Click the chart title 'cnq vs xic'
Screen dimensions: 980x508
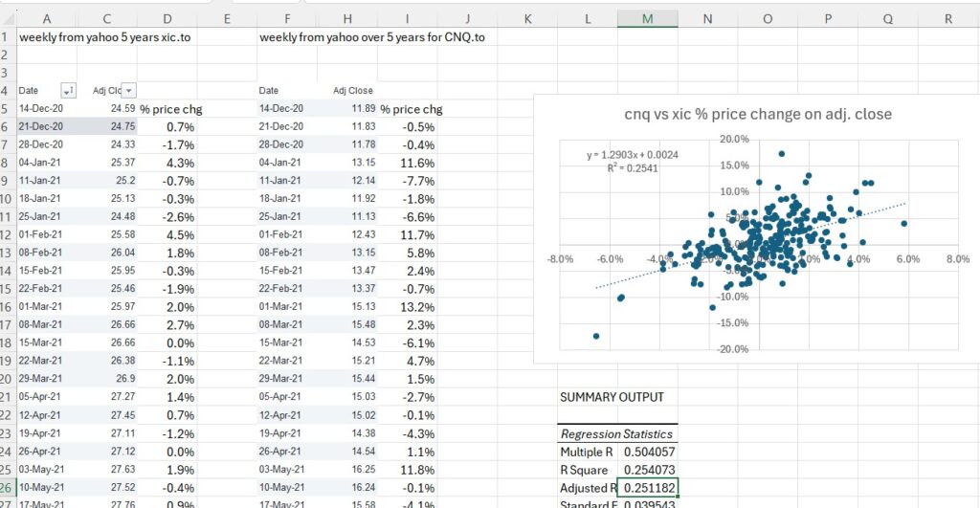(756, 114)
